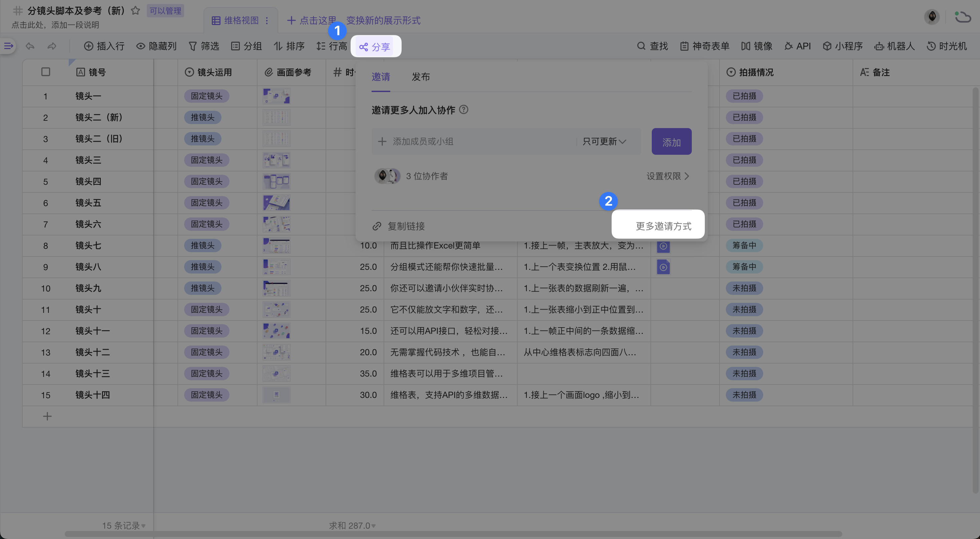Click the undo arrow icon
The height and width of the screenshot is (539, 980).
point(30,46)
